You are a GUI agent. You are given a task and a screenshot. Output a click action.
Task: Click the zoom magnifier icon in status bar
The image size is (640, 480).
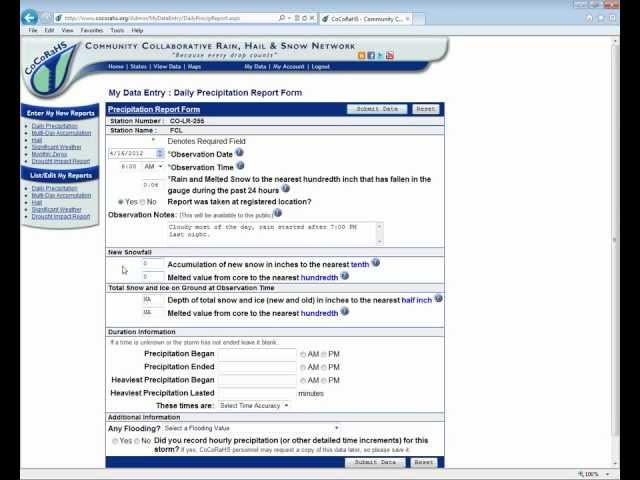[581, 474]
